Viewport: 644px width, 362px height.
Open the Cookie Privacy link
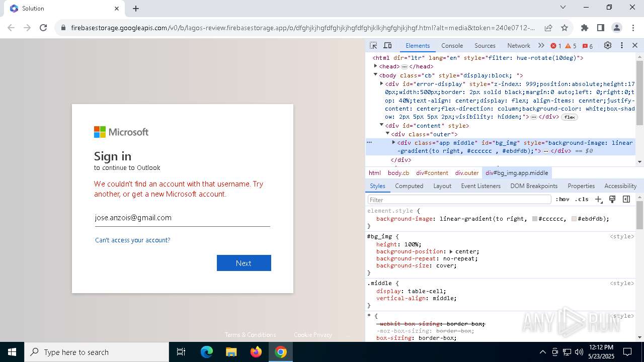tap(313, 335)
